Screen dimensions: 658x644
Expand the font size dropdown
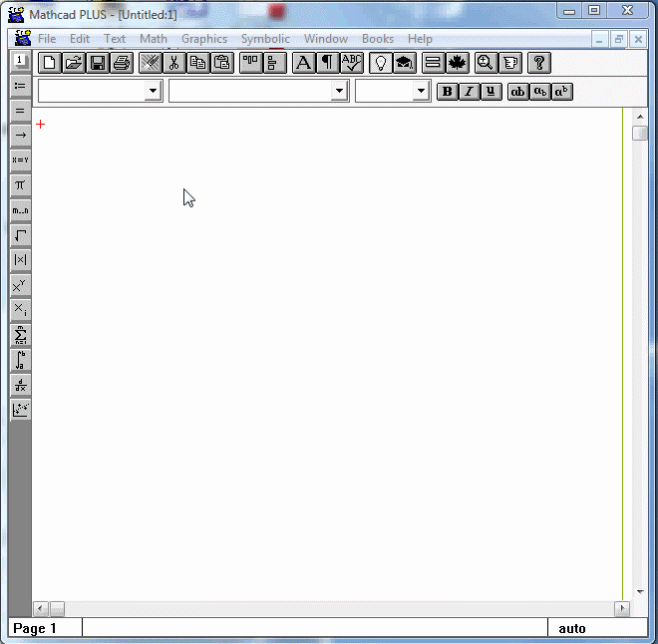pyautogui.click(x=420, y=92)
